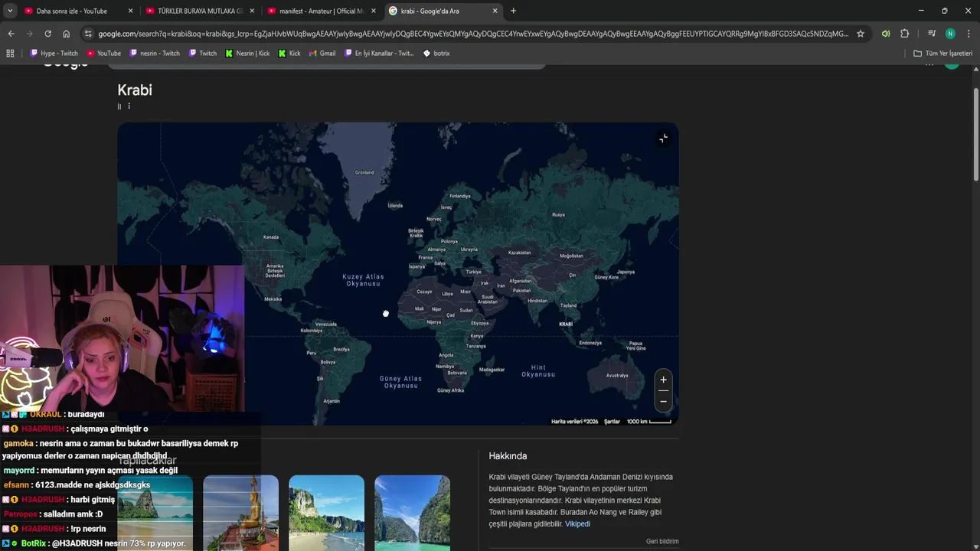Open the extensions puzzle menu
980x551 pixels.
point(905,34)
